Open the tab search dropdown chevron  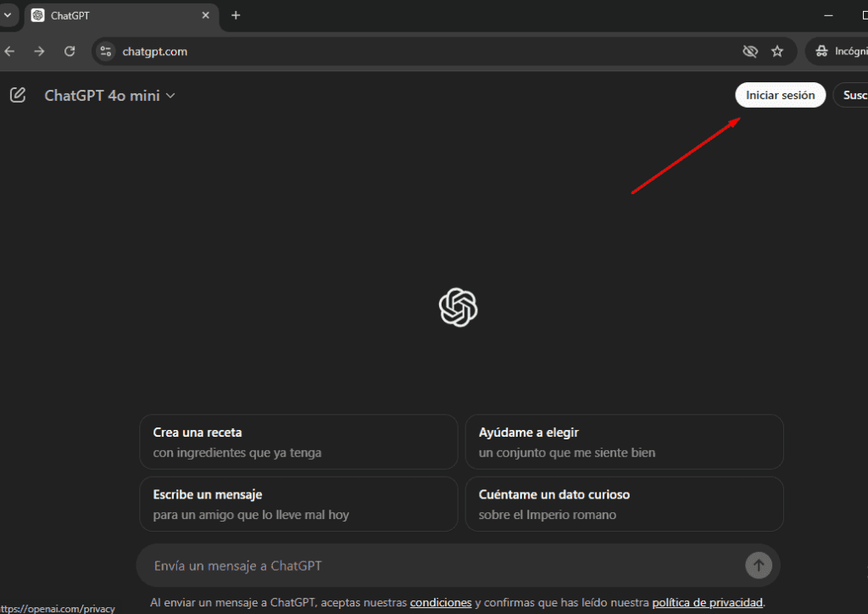point(8,15)
